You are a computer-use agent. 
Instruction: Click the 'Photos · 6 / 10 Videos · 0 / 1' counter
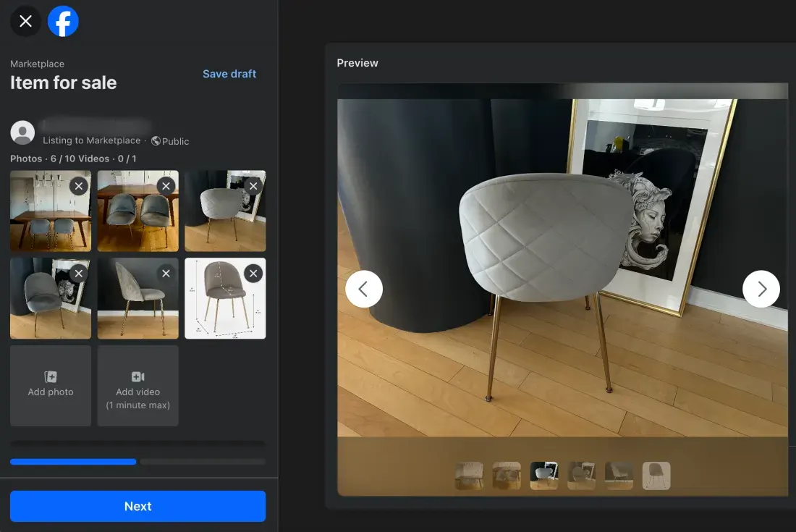pyautogui.click(x=73, y=159)
